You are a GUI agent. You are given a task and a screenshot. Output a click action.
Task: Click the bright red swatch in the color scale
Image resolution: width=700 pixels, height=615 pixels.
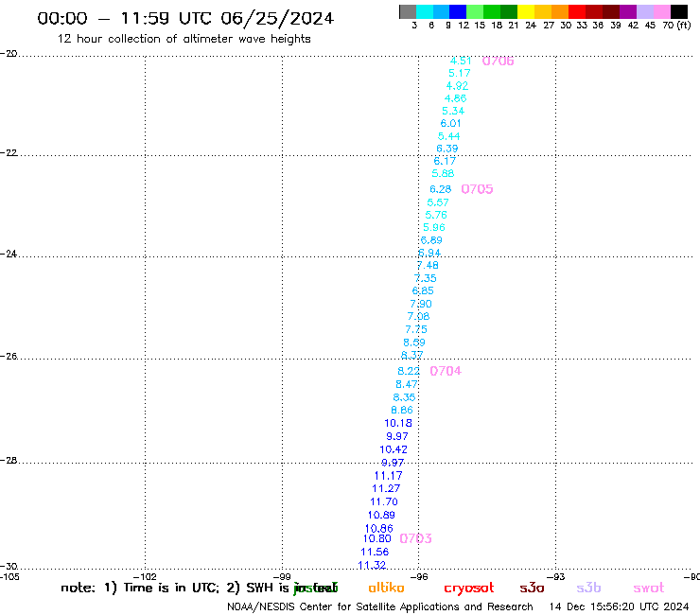577,11
